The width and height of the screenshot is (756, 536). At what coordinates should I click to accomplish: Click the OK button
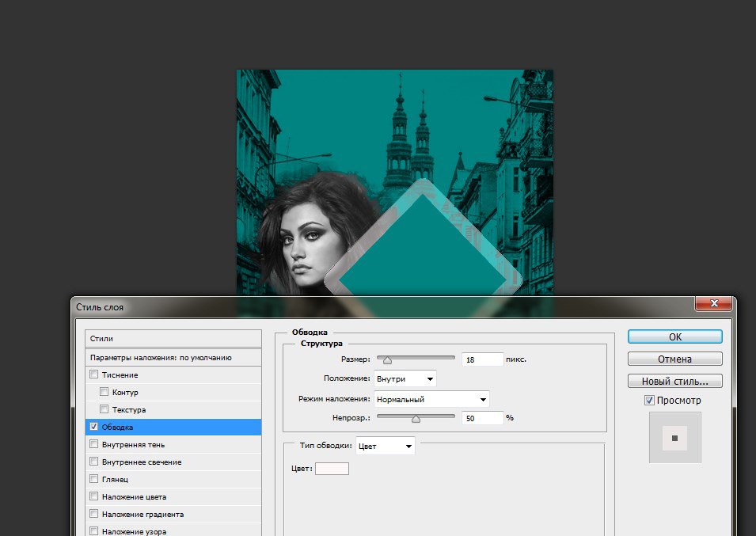pyautogui.click(x=674, y=336)
